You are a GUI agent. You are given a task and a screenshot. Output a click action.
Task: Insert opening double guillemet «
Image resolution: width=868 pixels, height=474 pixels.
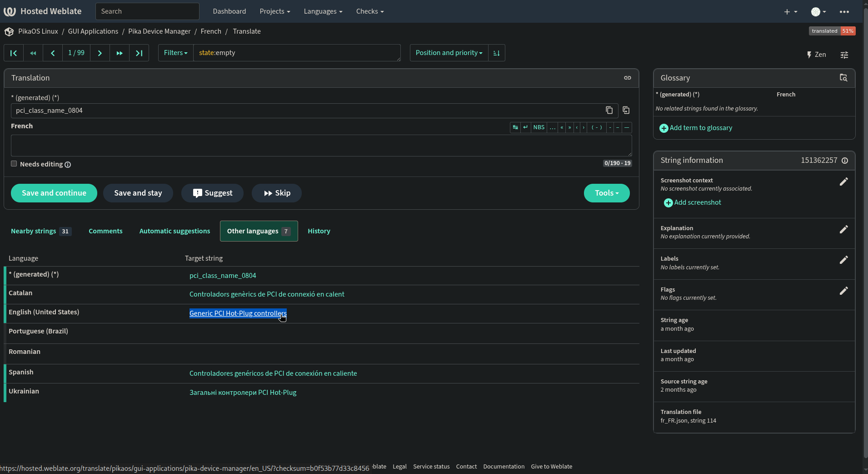pyautogui.click(x=562, y=127)
